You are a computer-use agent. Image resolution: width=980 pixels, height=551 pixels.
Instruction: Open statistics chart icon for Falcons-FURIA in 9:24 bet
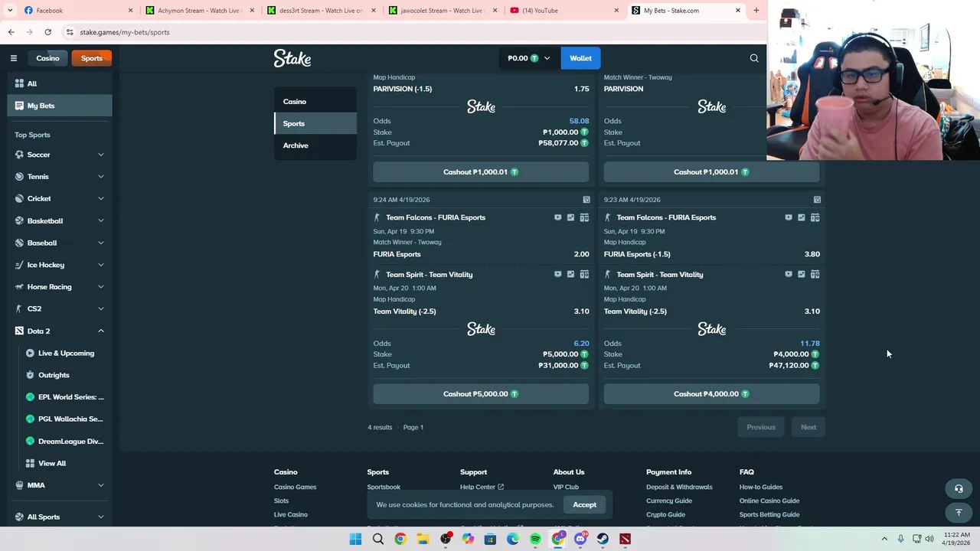tap(570, 217)
